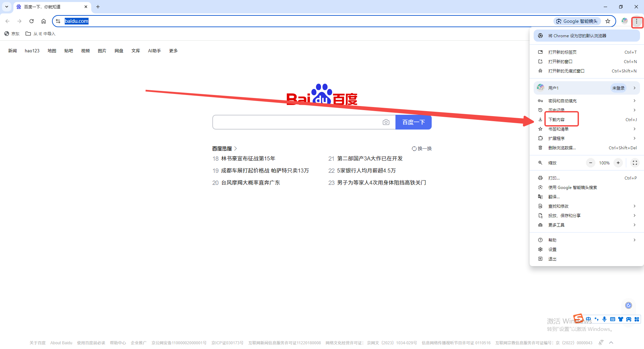Enter fullscreen mode icon in zoom row
The height and width of the screenshot is (349, 644).
click(635, 163)
